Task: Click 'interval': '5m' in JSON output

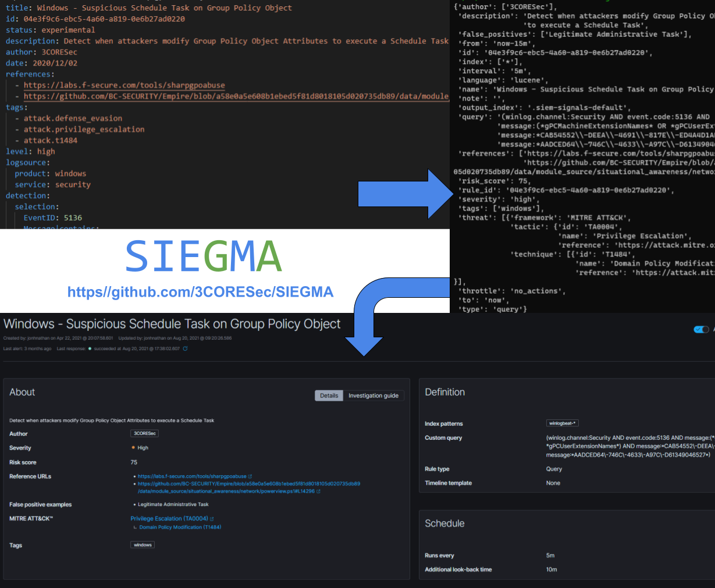Action: click(x=495, y=71)
